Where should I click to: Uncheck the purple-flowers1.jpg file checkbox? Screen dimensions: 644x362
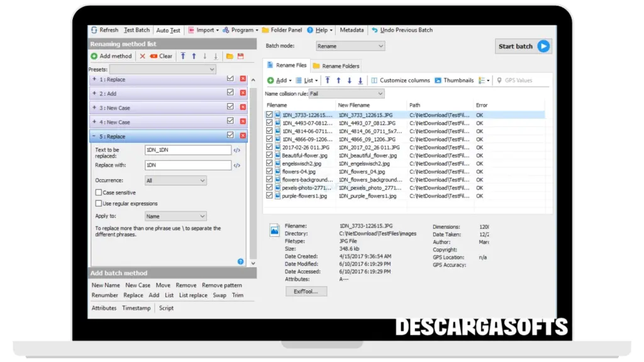tap(269, 195)
